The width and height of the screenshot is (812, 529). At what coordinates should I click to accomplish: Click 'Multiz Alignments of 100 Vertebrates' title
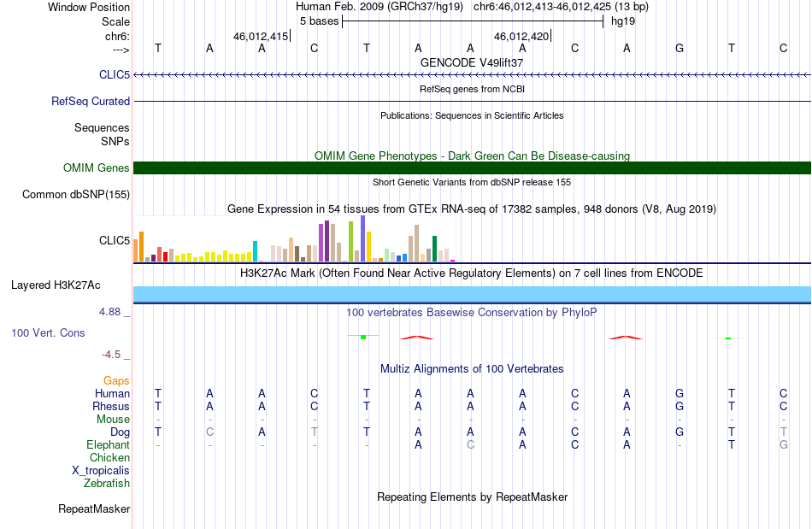tap(472, 369)
